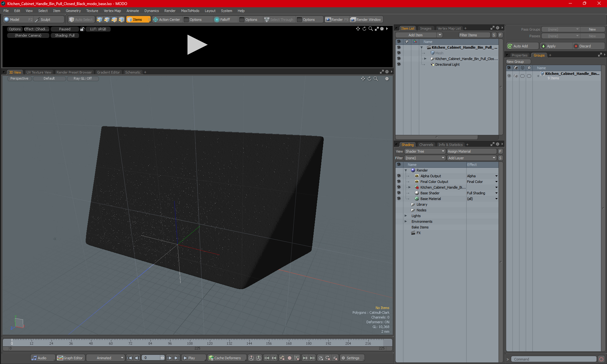Click Auto Add in Pass Groups panel
607x364 pixels.
click(x=522, y=46)
